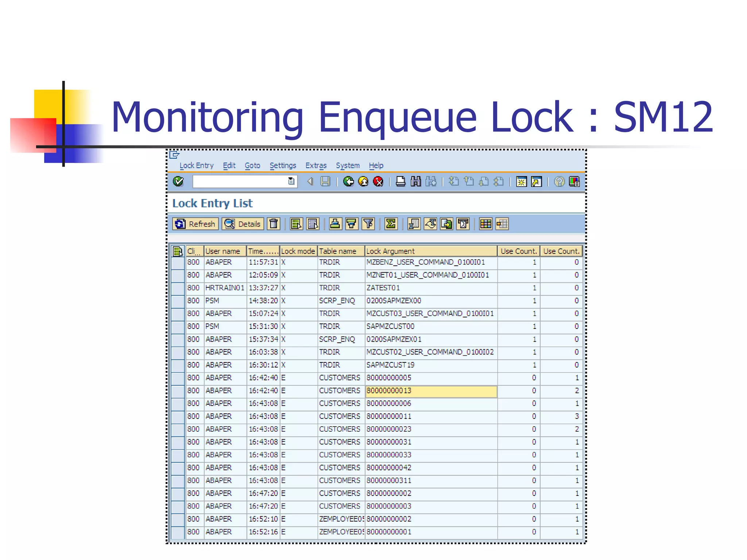Viewport: 747px width, 560px height.
Task: Click the Lock mode column header
Action: [x=298, y=251]
